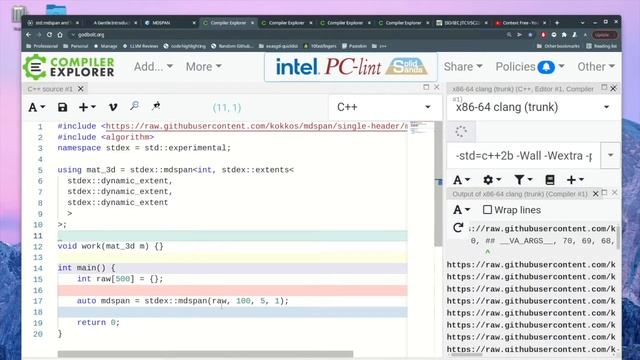Open a new browser tab
640x360 pixels.
[557, 23]
